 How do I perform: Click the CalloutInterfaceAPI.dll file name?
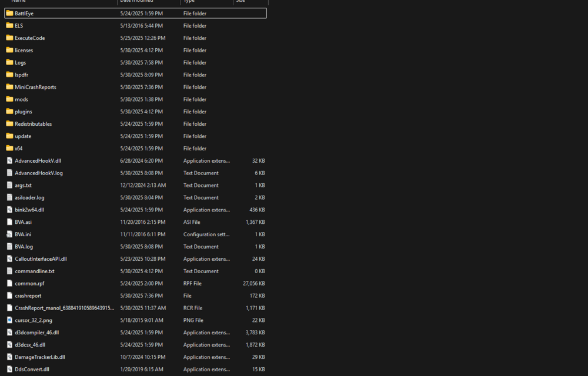(41, 259)
